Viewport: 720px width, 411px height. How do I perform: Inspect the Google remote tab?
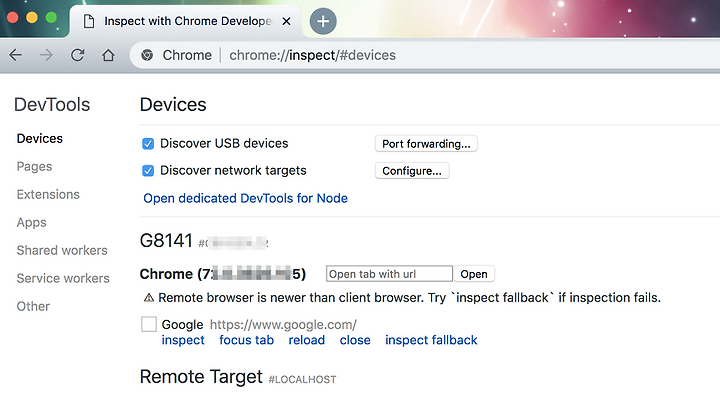(183, 340)
